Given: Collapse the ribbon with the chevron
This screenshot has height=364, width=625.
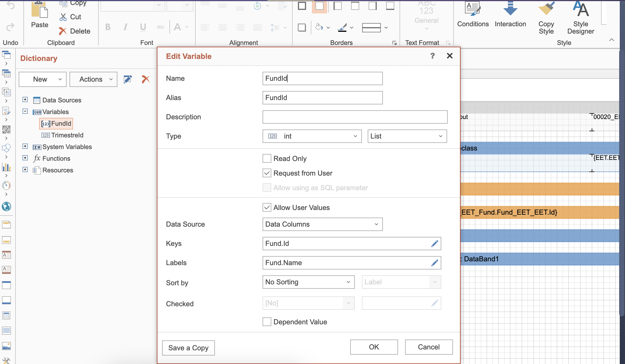Looking at the screenshot, I should [612, 40].
